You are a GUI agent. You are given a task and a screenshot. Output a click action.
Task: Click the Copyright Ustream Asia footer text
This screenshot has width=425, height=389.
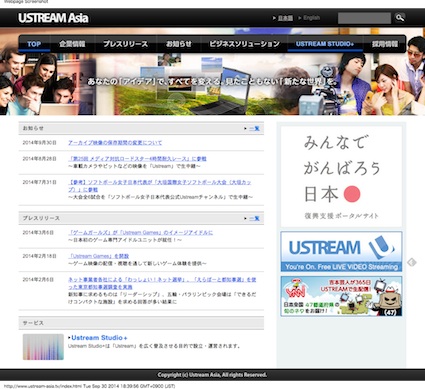coord(212,375)
